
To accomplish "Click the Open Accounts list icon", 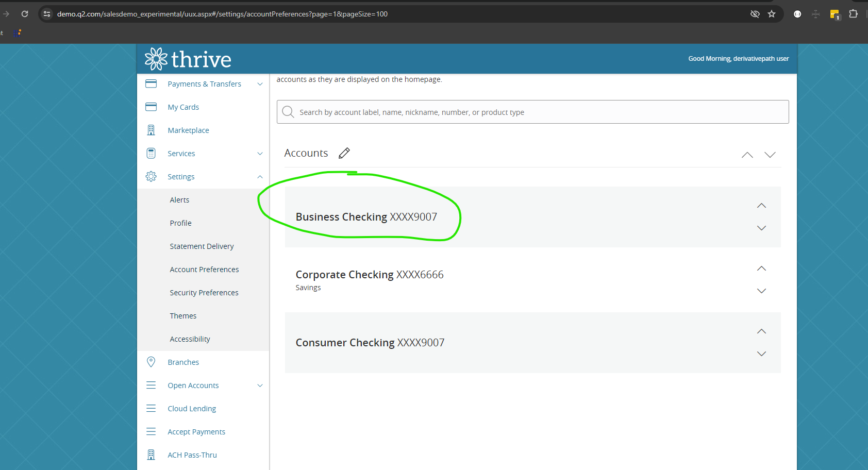I will pos(151,385).
